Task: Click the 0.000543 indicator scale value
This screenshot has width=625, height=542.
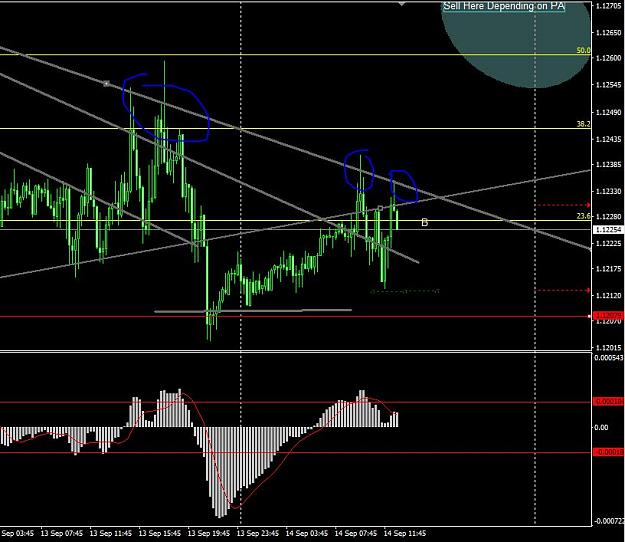Action: pos(609,358)
